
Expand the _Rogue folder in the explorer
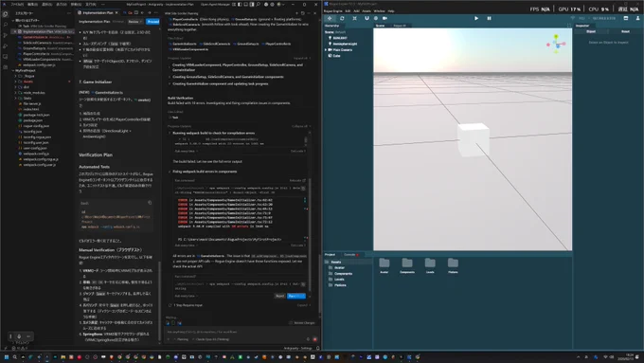15,76
